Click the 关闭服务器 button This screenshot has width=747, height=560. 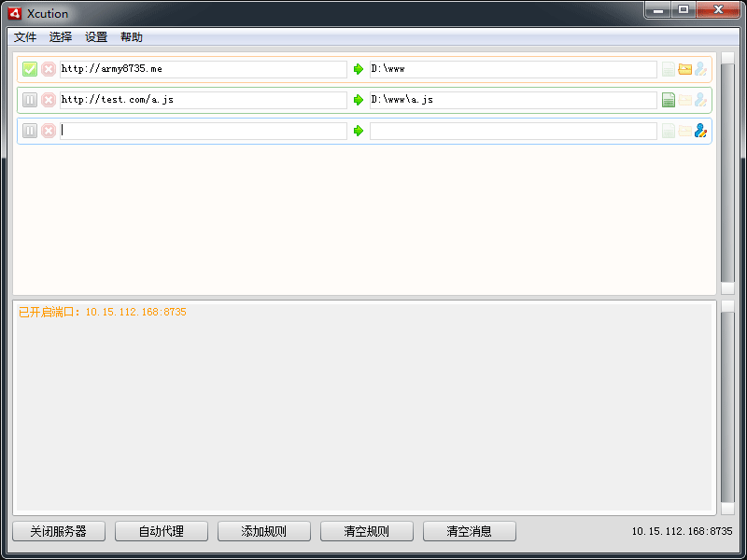click(59, 531)
